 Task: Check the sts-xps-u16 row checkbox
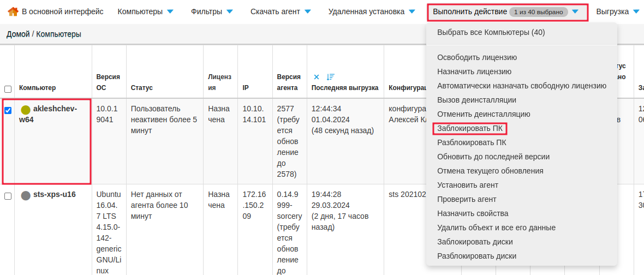[x=8, y=196]
